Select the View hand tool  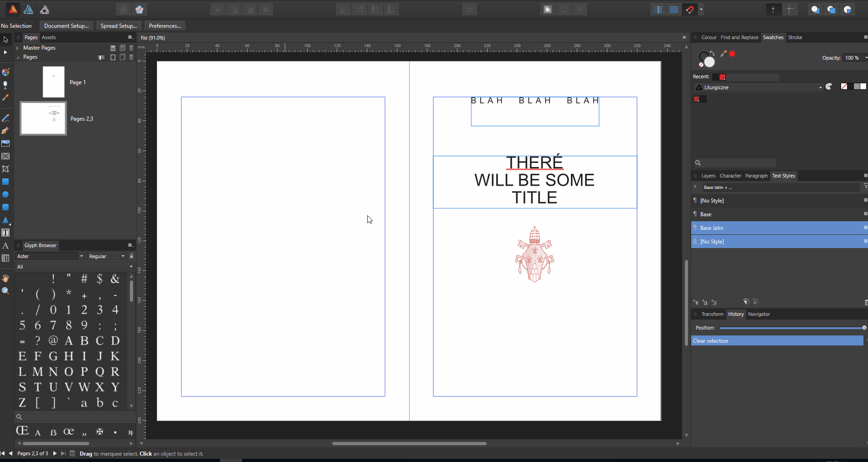point(5,278)
